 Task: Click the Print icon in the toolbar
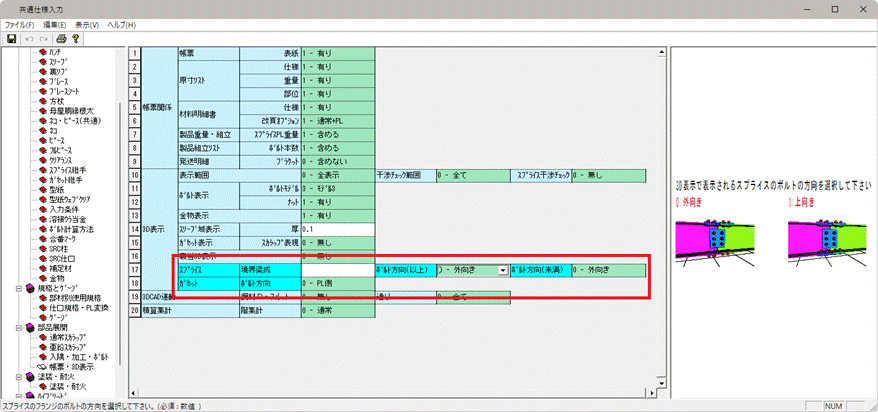click(61, 38)
